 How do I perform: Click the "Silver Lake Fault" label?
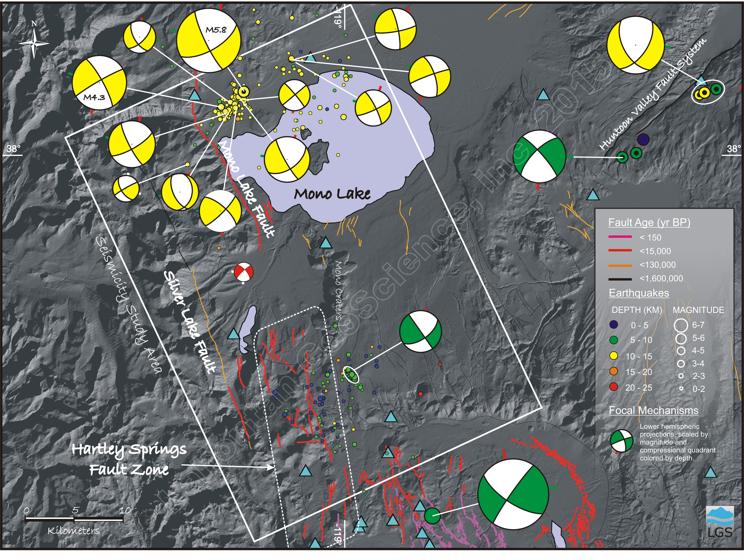190,322
